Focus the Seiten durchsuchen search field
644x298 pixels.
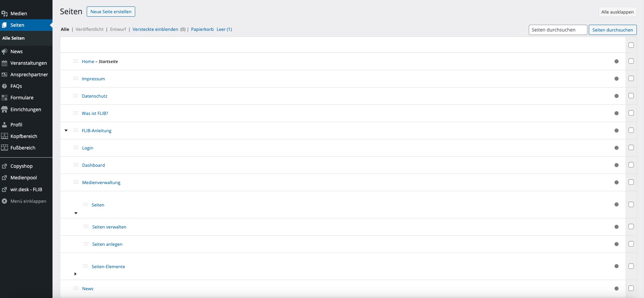coord(558,30)
